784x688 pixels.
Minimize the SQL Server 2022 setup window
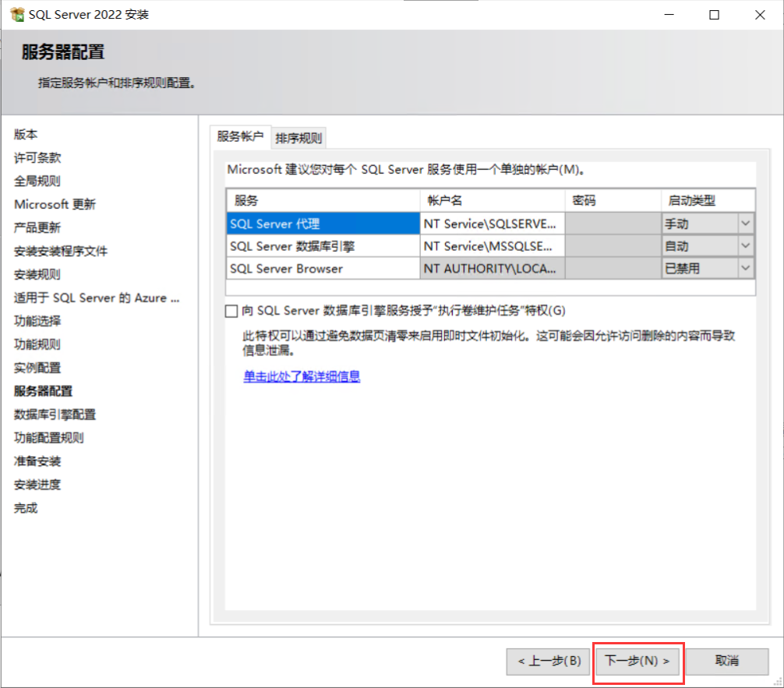point(669,15)
